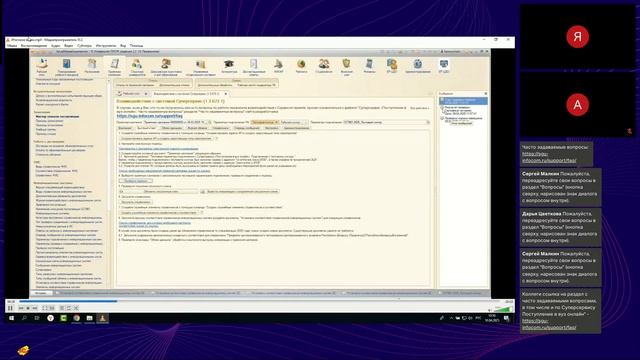Close the Сообщения side panel
The height and width of the screenshot is (360, 640).
click(485, 94)
